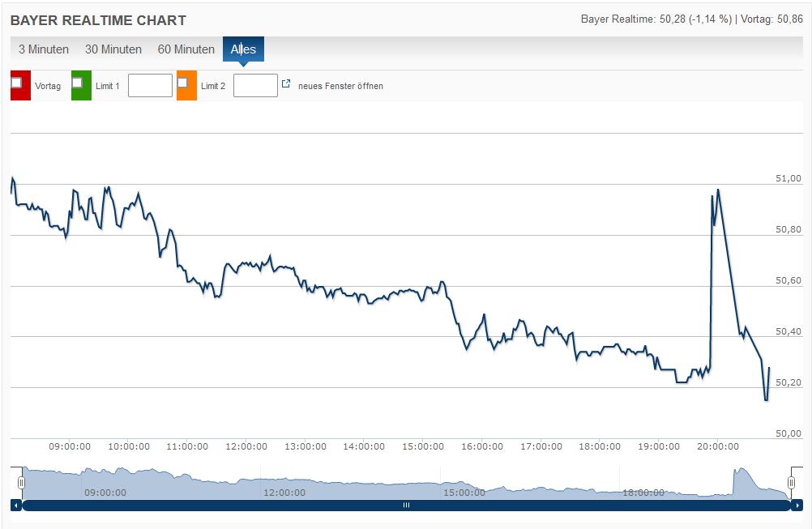The image size is (812, 529).
Task: Click the 50,40 price axis label
Action: point(788,332)
